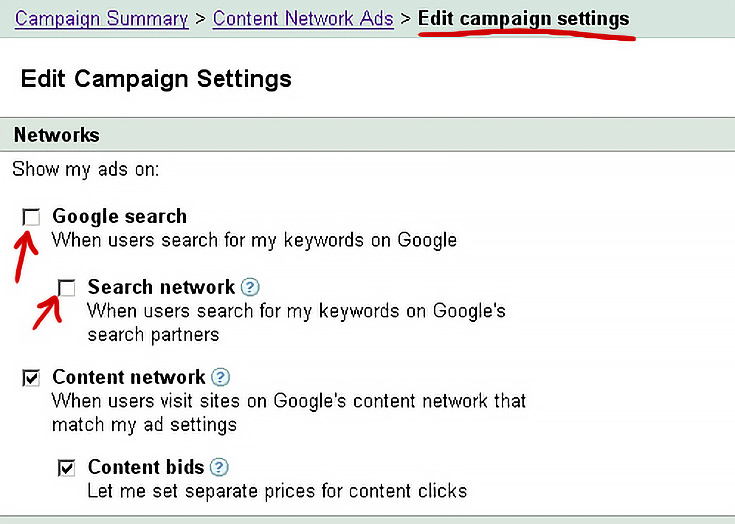Click 'When users search for my keywords on Google' text
The image size is (735, 524).
pyautogui.click(x=254, y=240)
